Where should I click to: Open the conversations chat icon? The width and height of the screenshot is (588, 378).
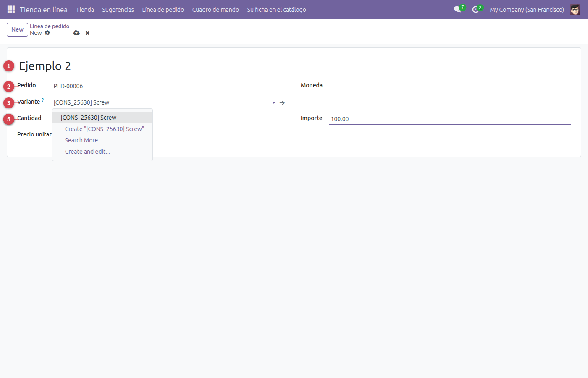[457, 9]
